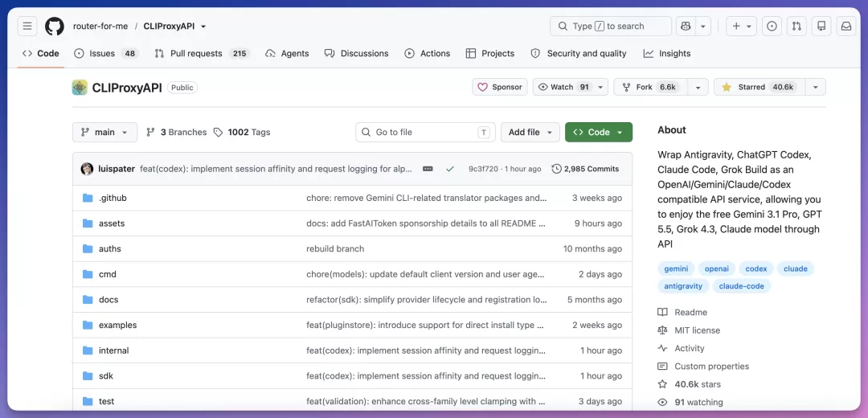Switch to the Projects tab
The width and height of the screenshot is (868, 418).
[x=490, y=54]
